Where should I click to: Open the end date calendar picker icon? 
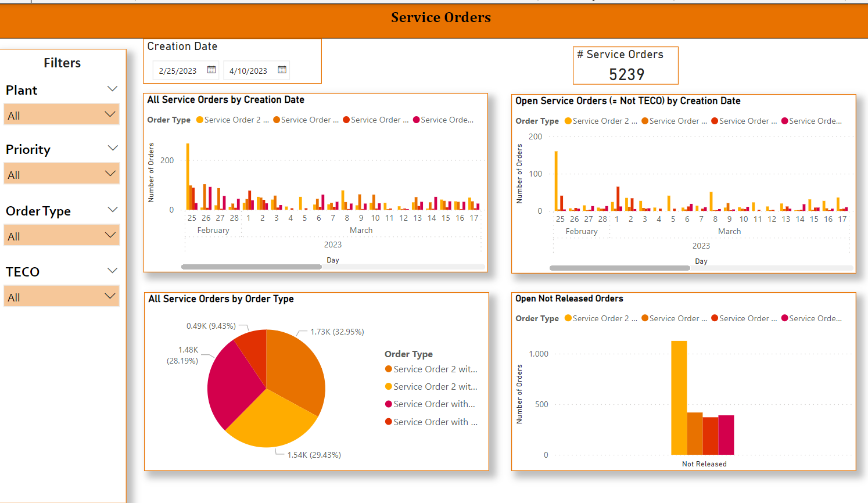coord(282,70)
